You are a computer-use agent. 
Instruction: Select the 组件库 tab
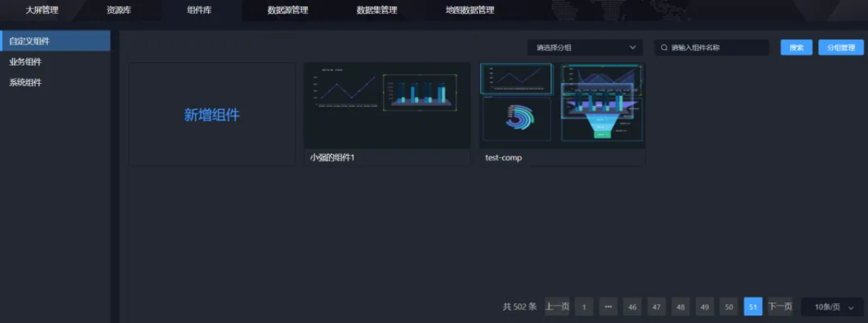(x=199, y=10)
